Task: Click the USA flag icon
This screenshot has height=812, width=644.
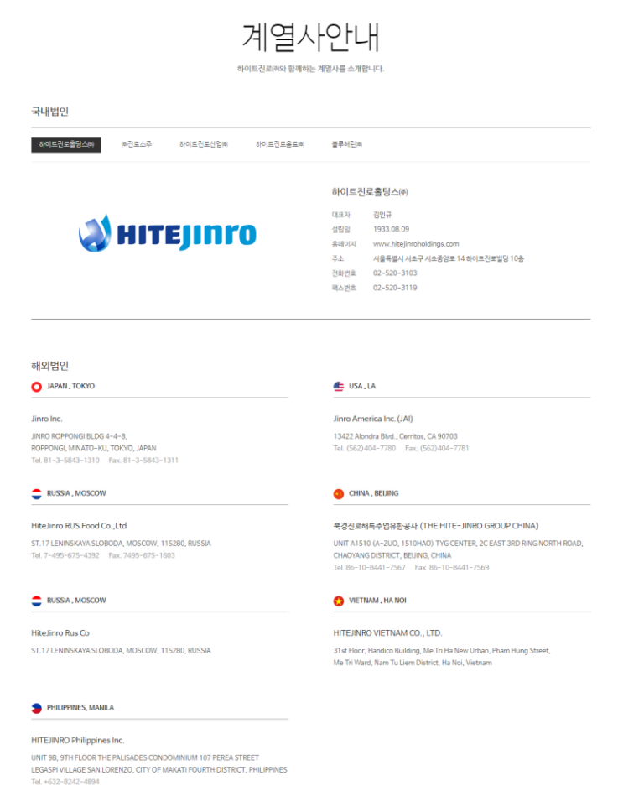Action: (x=339, y=387)
